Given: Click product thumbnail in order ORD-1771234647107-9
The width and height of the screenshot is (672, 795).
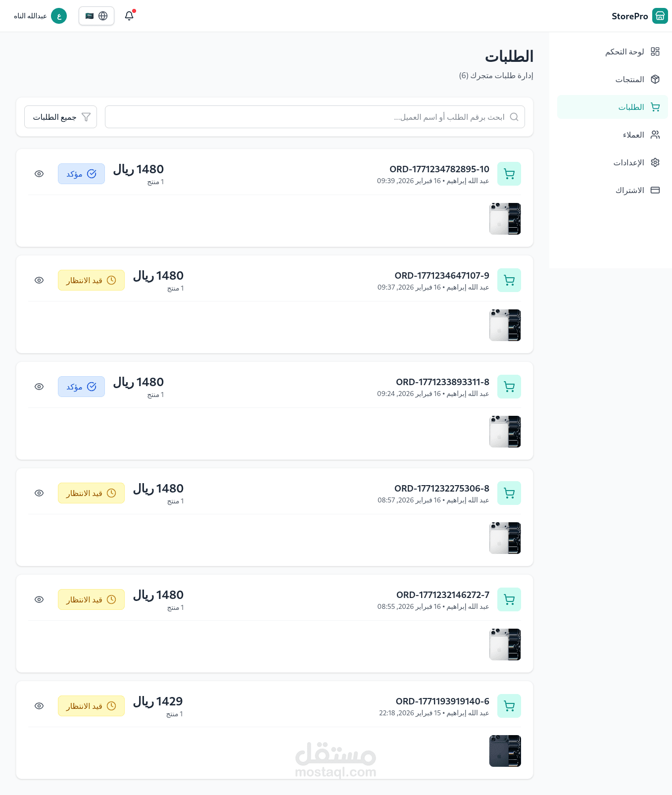Looking at the screenshot, I should coord(505,325).
